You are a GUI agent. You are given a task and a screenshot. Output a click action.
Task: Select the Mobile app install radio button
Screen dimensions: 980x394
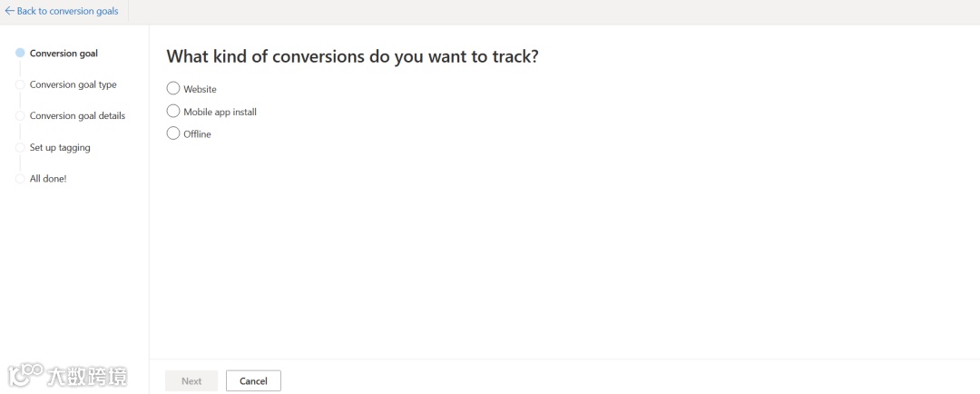(x=173, y=111)
